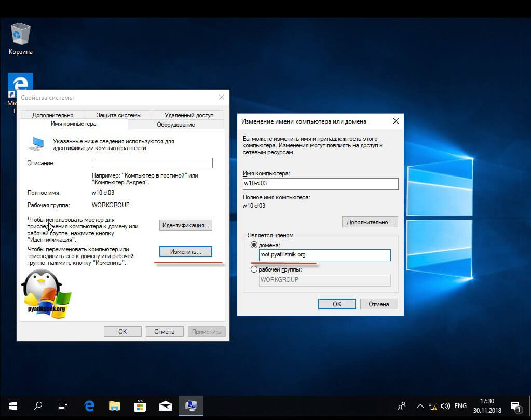Show hidden tray icons chevron

click(420, 406)
